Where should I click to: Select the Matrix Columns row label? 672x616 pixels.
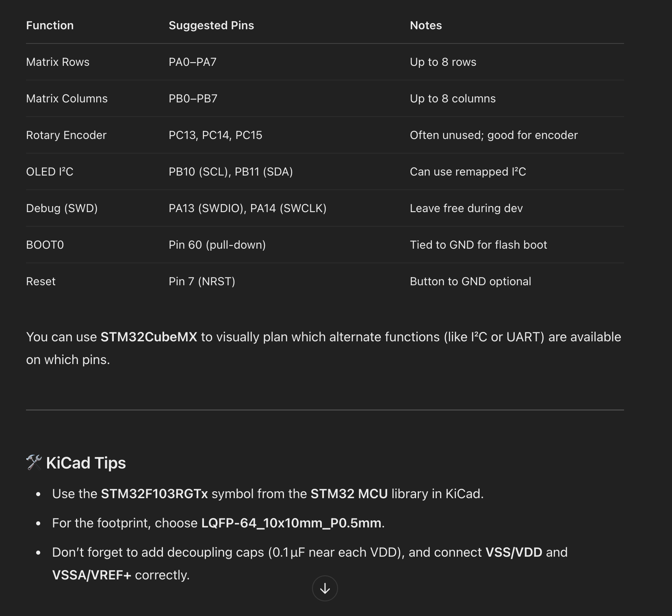(67, 98)
